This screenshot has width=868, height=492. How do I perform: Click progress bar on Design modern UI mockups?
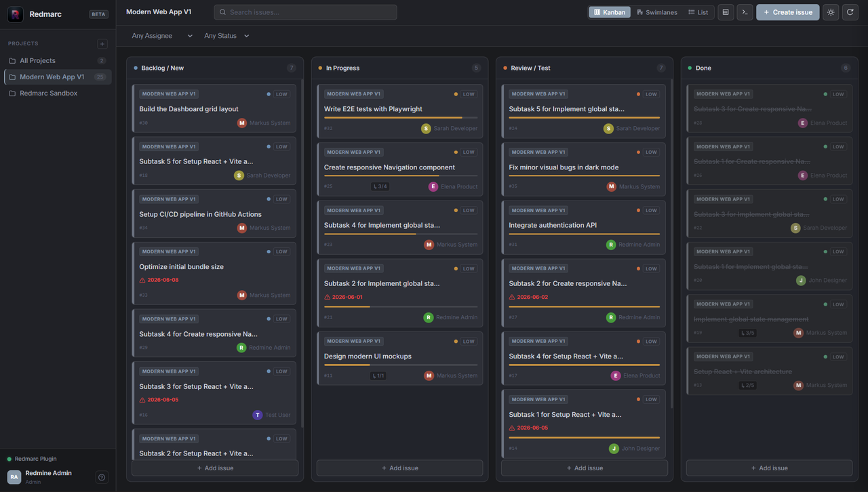click(401, 365)
